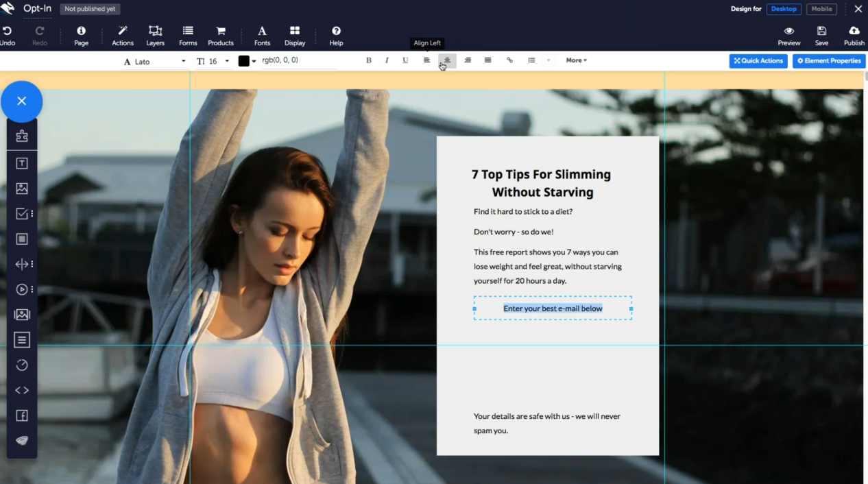Screen dimensions: 868x484
Task: Select the Text element tool in sidebar
Action: [x=22, y=163]
